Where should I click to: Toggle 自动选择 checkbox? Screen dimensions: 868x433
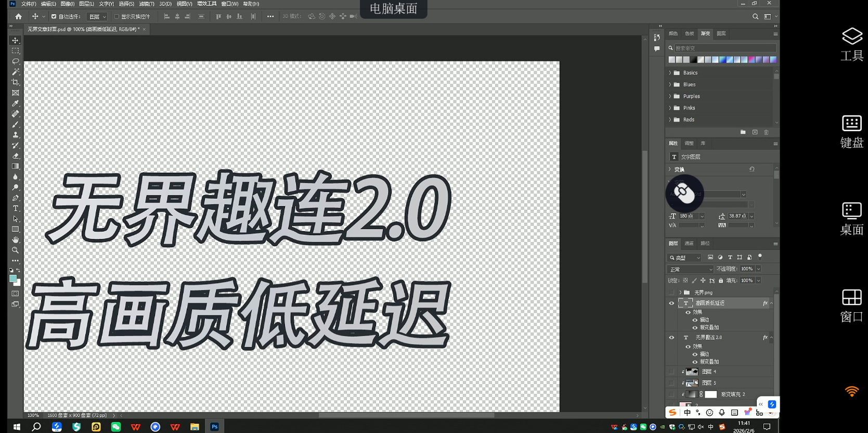(54, 17)
